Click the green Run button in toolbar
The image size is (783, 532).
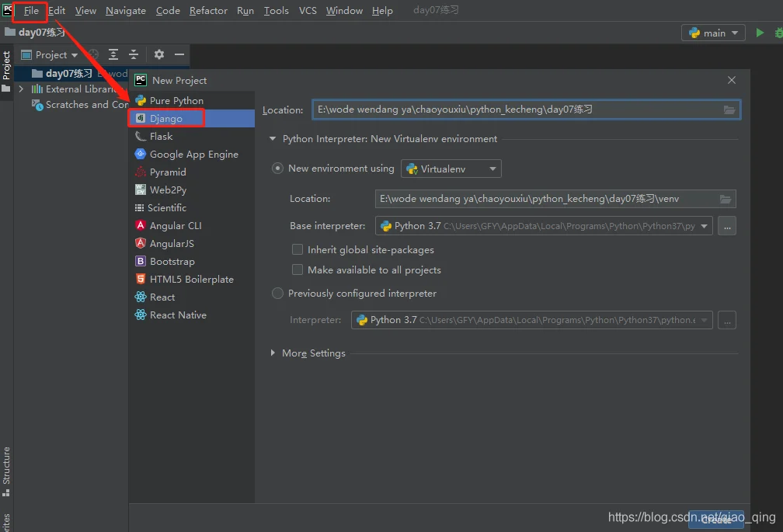(x=760, y=33)
